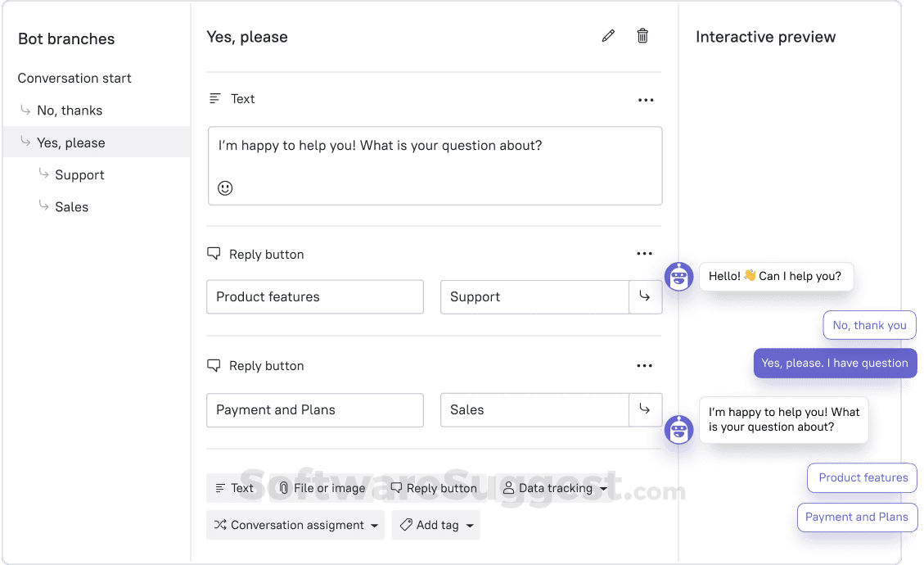
Task: Click Payment and Plans in preview chat
Action: tap(856, 517)
